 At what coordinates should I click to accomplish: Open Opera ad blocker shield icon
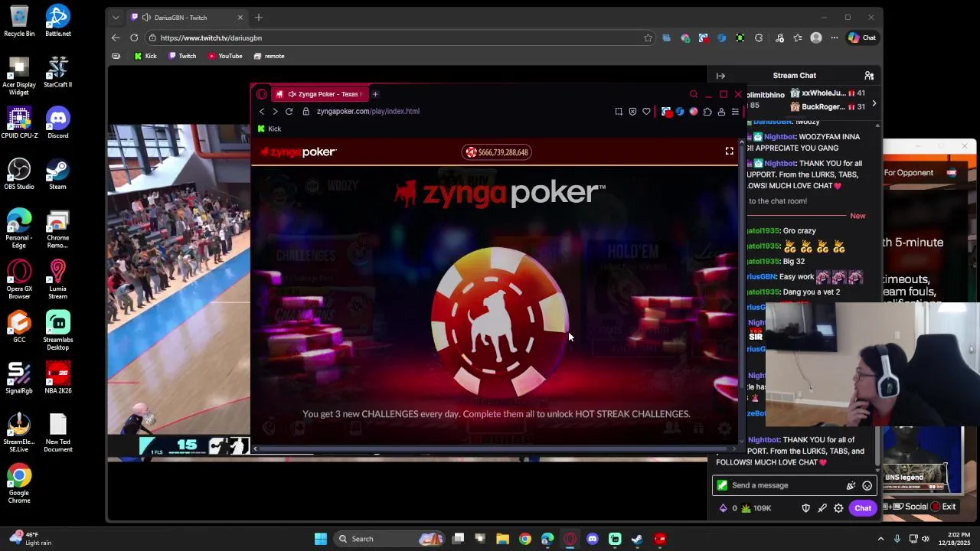click(632, 112)
